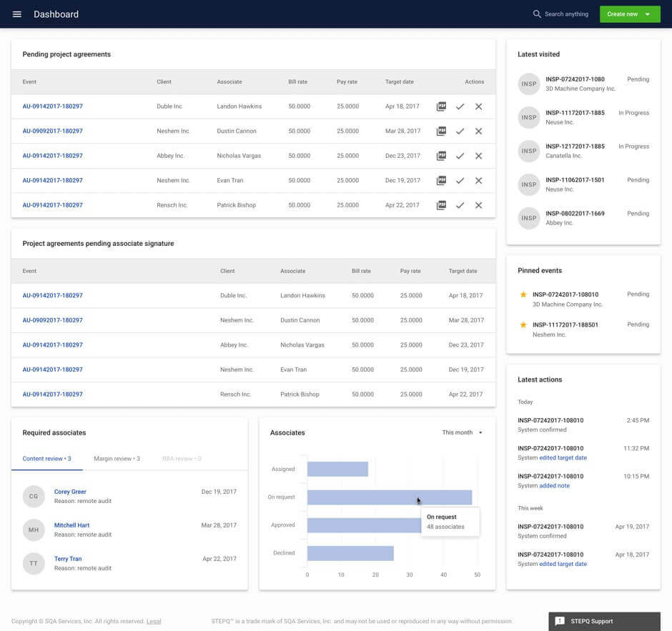Click the Declined bar in Associates chart
This screenshot has width=672, height=631.
[x=350, y=553]
